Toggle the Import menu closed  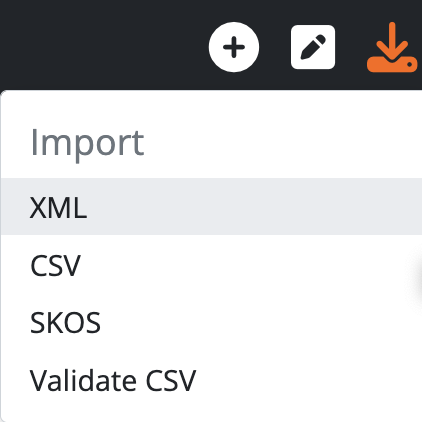[x=392, y=47]
